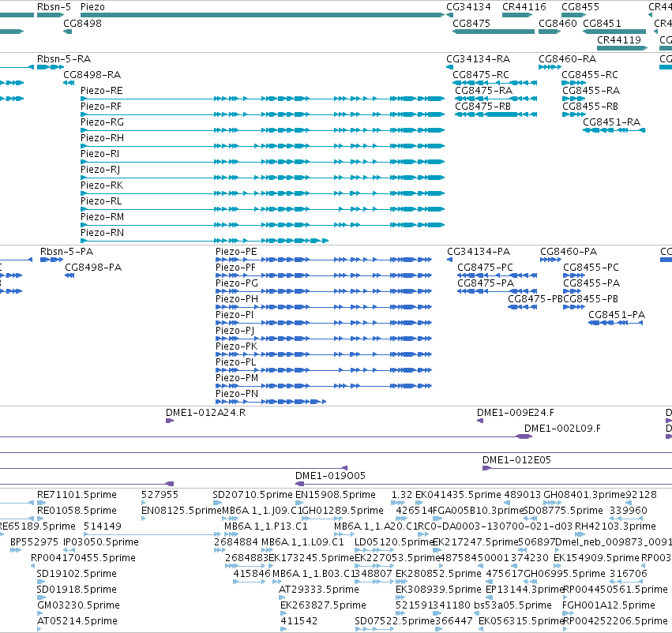Select the CR44116 gene label
The width and height of the screenshot is (672, 633).
click(524, 7)
